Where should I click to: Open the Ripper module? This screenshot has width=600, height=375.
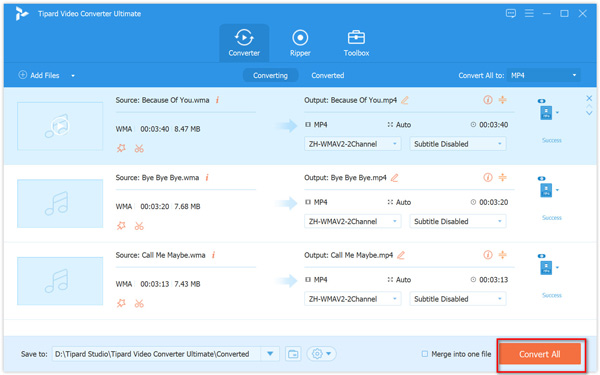[300, 43]
